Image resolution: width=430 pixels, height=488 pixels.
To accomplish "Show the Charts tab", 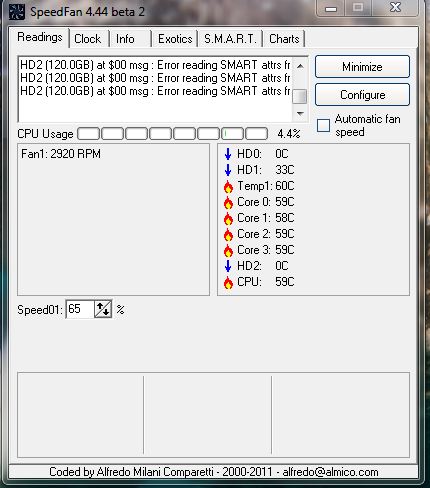I will (x=284, y=39).
